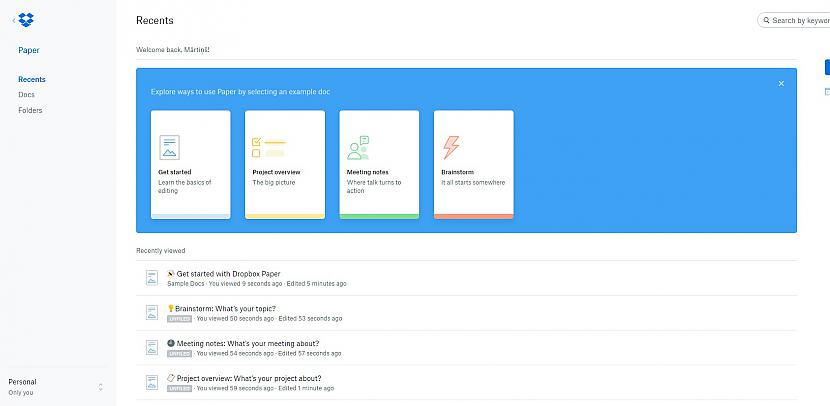
Task: Click the Unfiled badge under Brainstorm doc
Action: click(x=179, y=319)
